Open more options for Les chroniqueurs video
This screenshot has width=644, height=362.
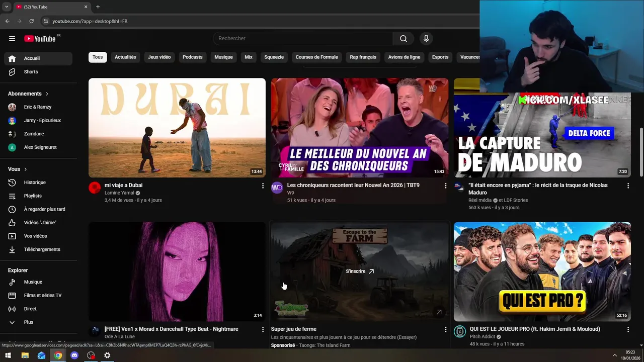[x=445, y=186]
